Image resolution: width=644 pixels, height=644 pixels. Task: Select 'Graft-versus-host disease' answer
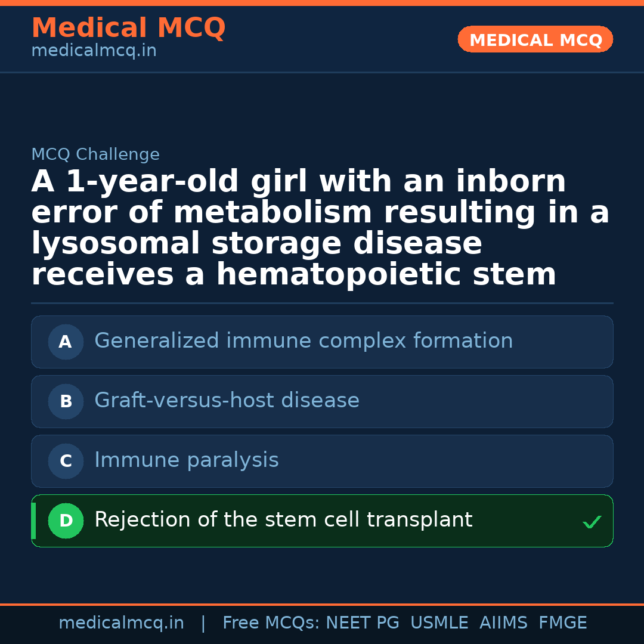(227, 401)
